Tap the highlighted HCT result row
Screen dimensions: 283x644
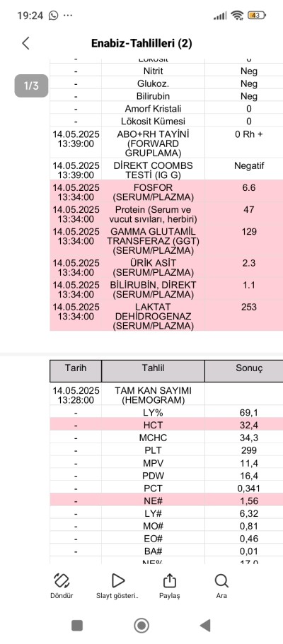(x=166, y=425)
